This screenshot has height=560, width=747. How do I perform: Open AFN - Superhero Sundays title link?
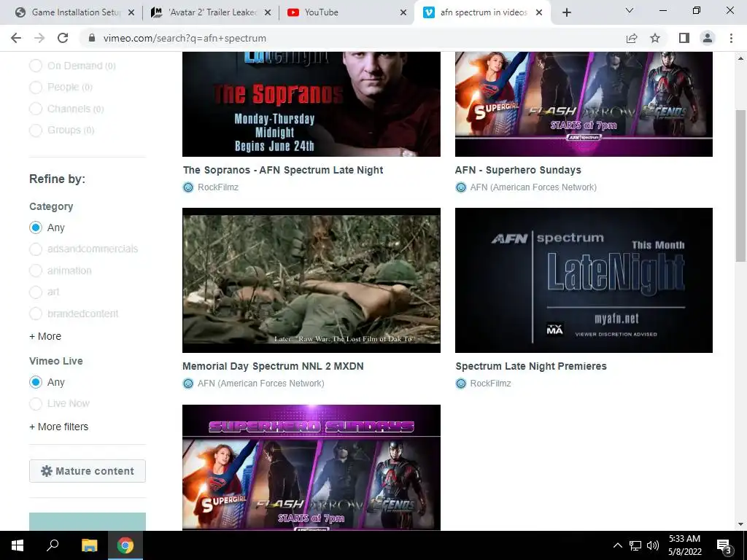pyautogui.click(x=518, y=170)
